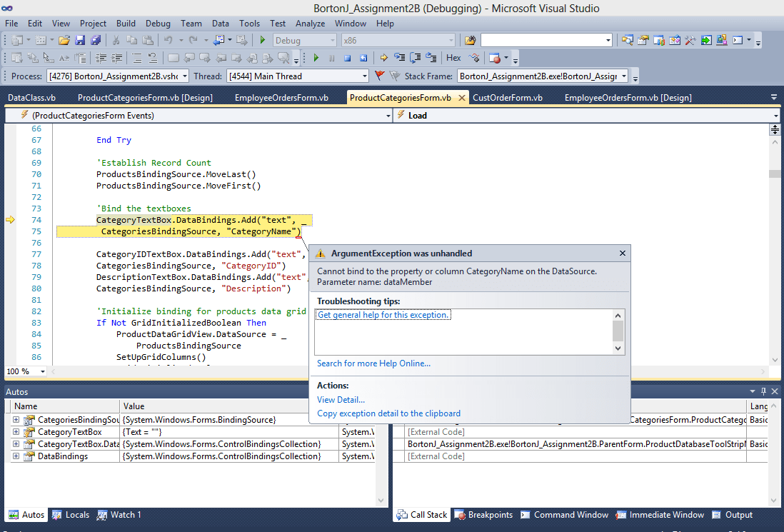Click Get general help for this exception
Screen dimensions: 784x532
[383, 314]
